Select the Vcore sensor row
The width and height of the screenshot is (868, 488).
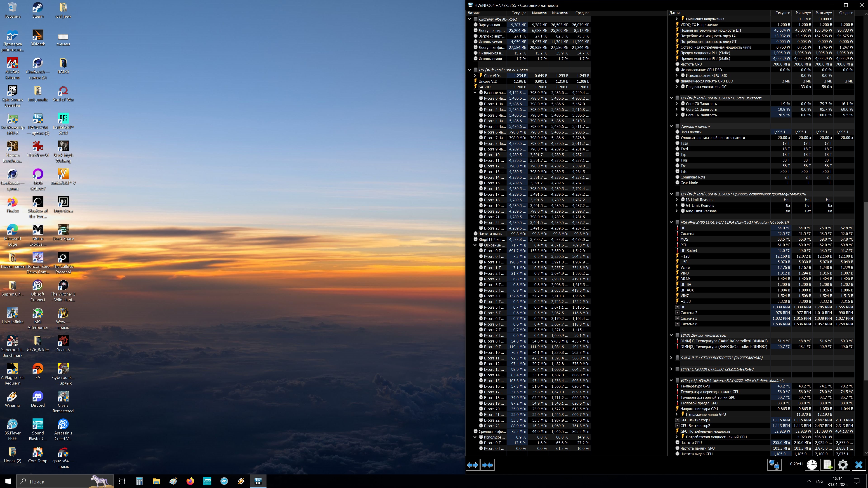[x=685, y=267]
